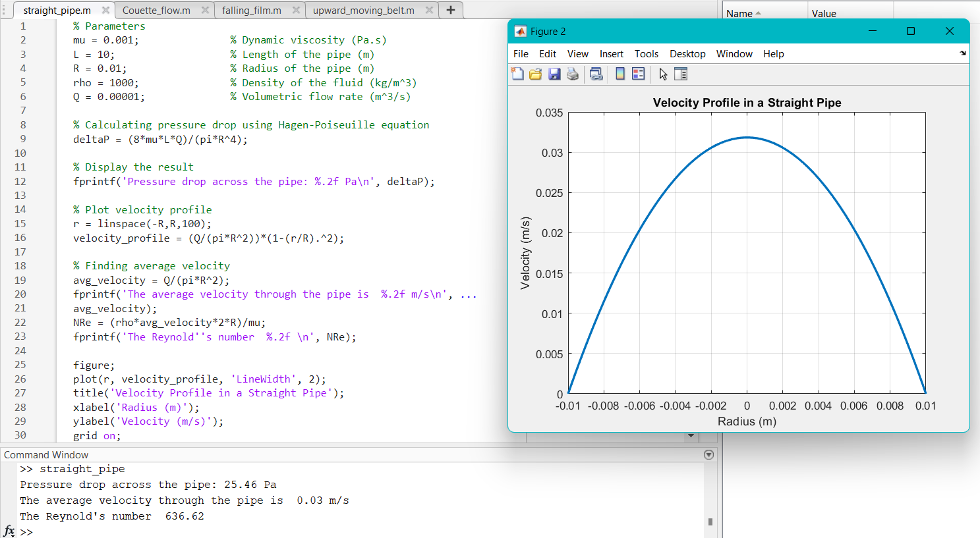Screen dimensions: 980x538
Task: Open Command Window actions dropdown
Action: [x=708, y=454]
